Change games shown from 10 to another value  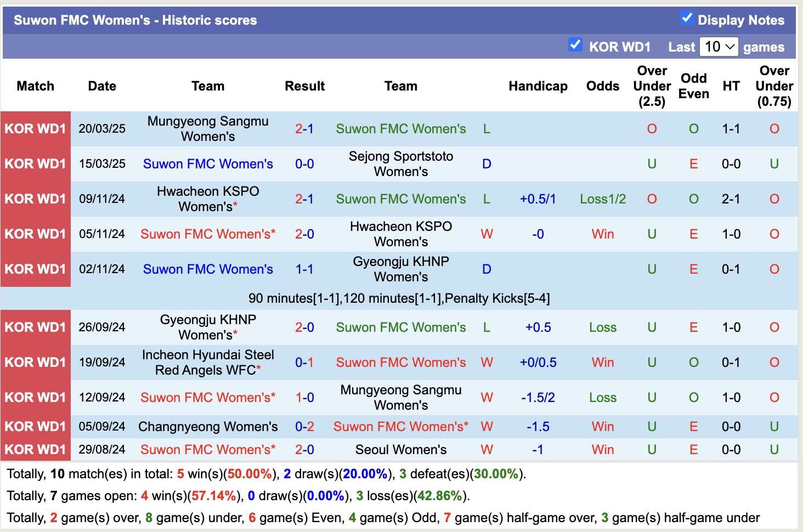(719, 47)
